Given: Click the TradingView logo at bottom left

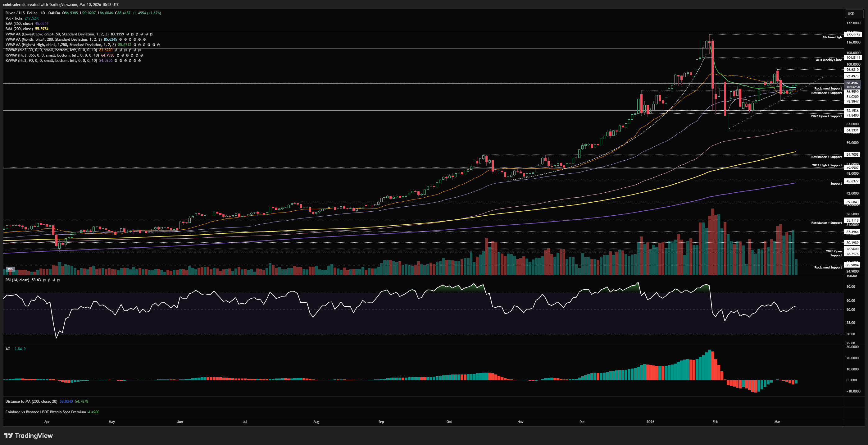Looking at the screenshot, I should point(28,436).
